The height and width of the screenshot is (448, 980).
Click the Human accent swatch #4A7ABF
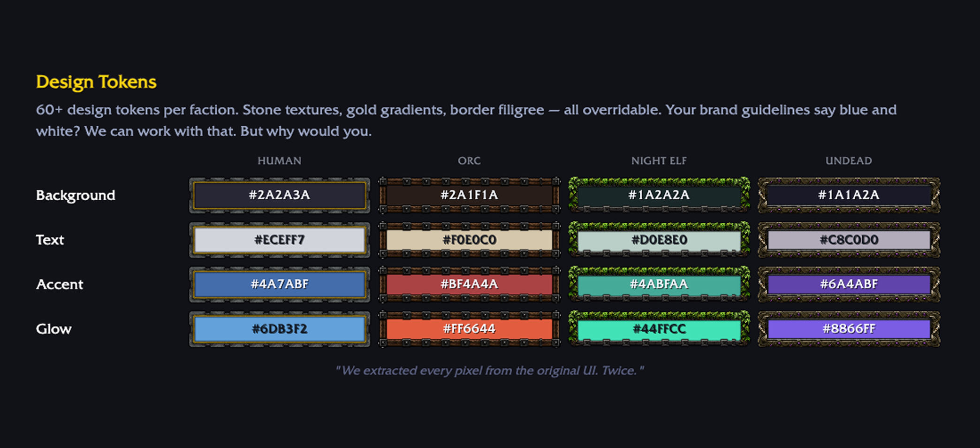click(x=280, y=284)
